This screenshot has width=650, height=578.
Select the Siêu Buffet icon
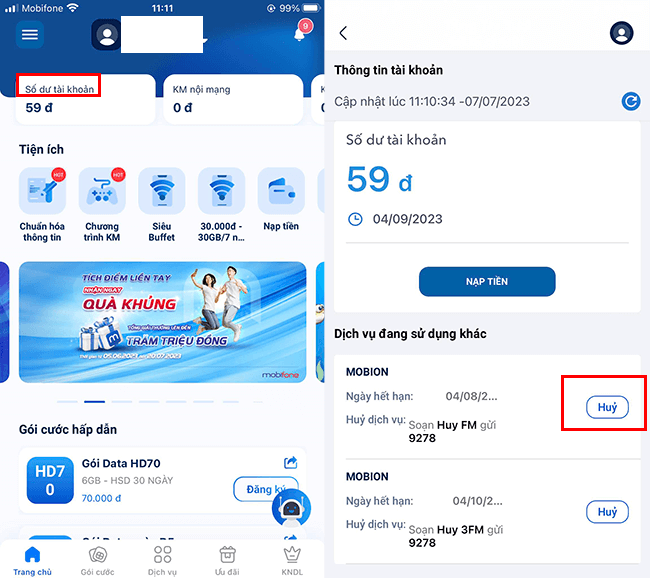[162, 191]
